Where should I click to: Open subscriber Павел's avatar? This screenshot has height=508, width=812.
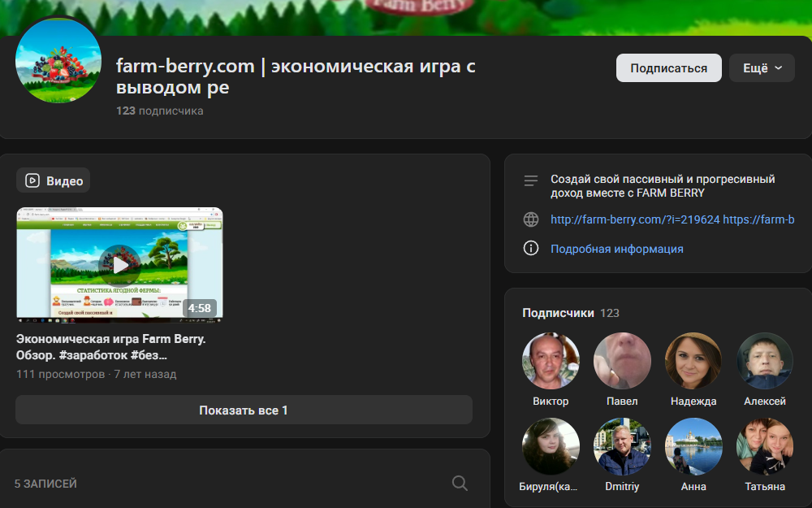click(622, 361)
